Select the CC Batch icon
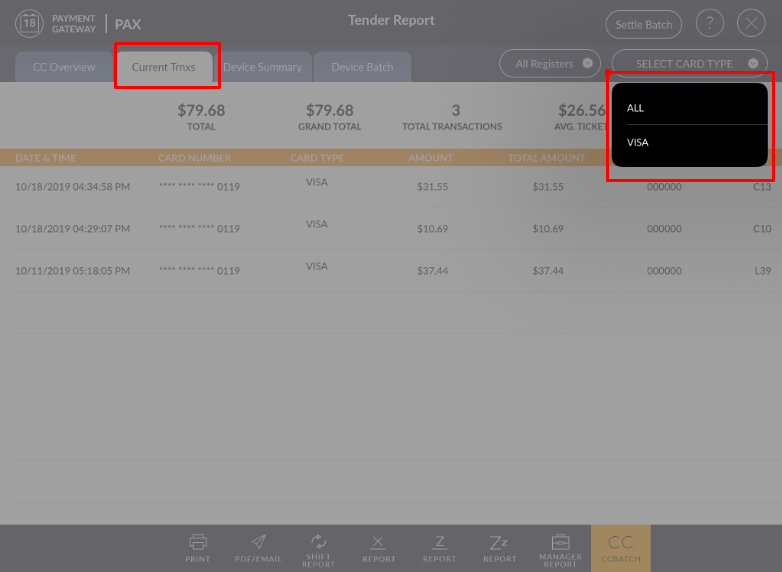Viewport: 782px width, 572px height. 621,543
